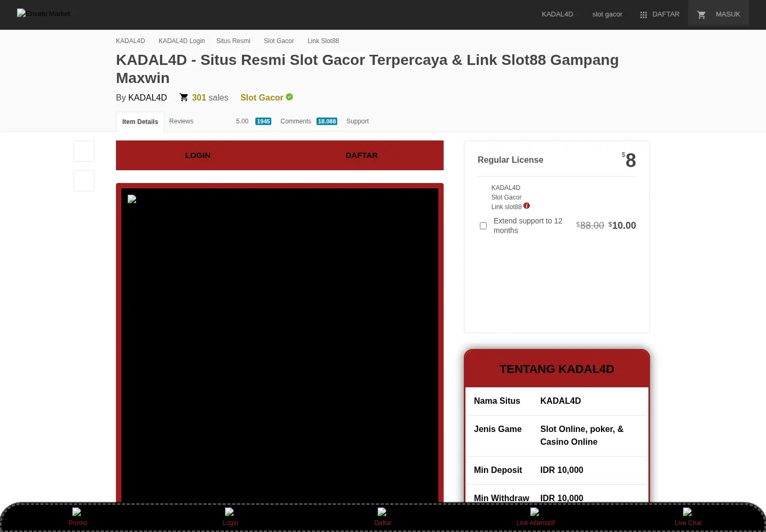Click the red LOGIN button
Viewport: 766px width, 532px height.
click(198, 155)
